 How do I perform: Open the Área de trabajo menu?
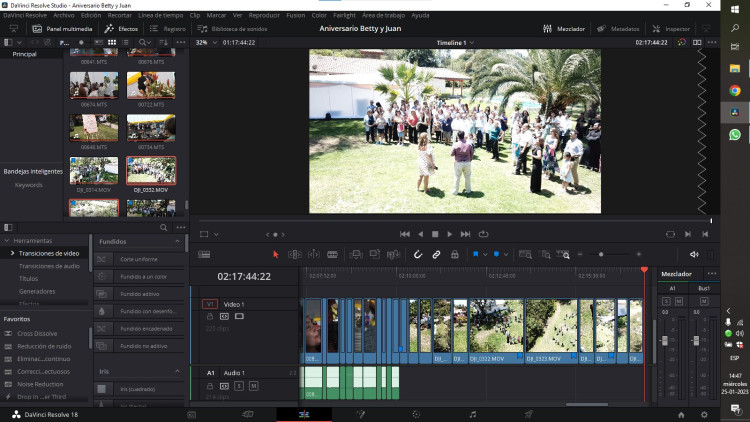(384, 15)
